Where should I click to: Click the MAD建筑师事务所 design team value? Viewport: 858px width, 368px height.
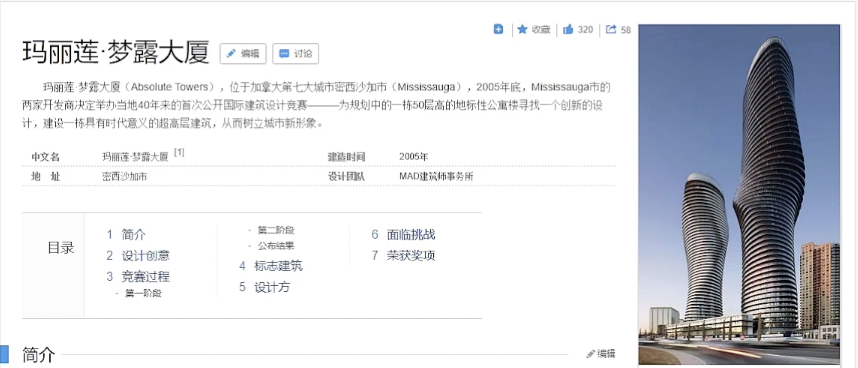[436, 177]
